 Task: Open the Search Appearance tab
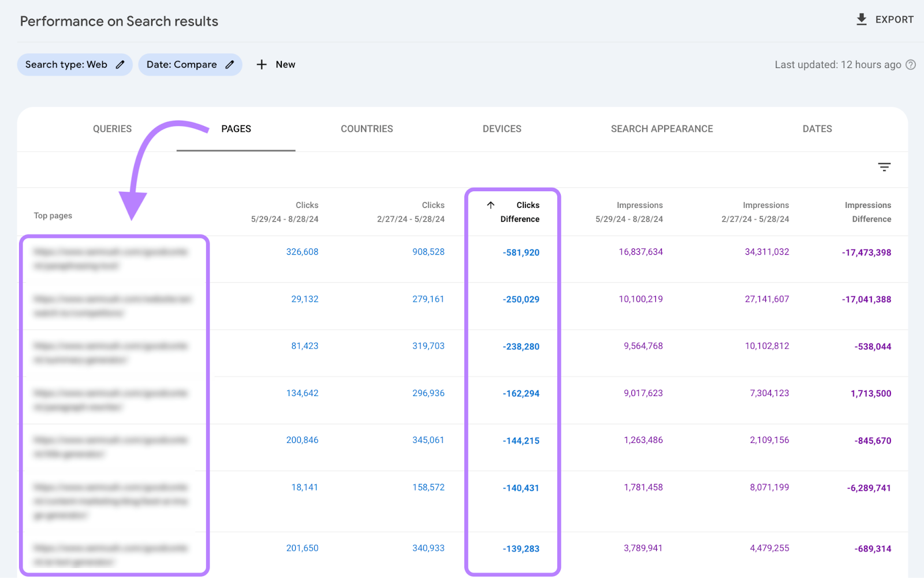pyautogui.click(x=662, y=129)
